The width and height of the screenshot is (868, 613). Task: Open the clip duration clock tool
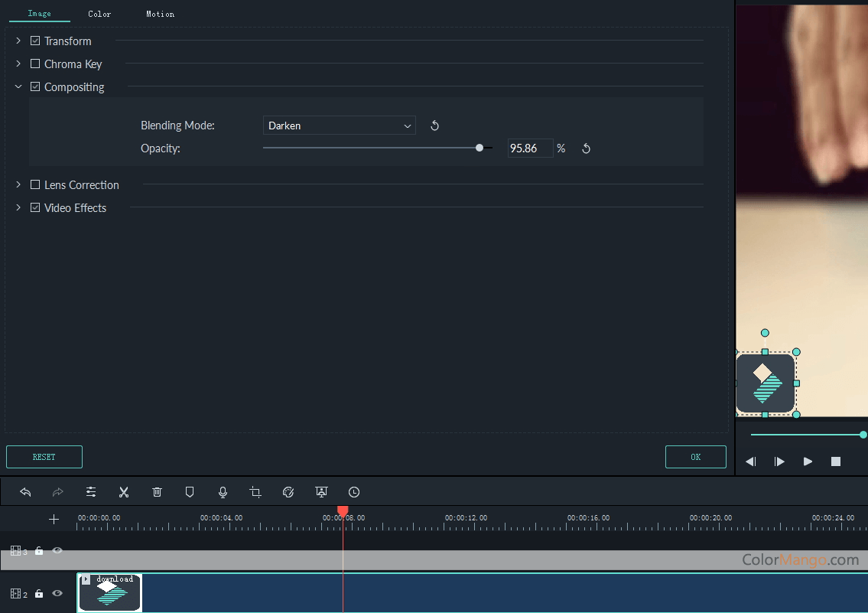tap(353, 492)
